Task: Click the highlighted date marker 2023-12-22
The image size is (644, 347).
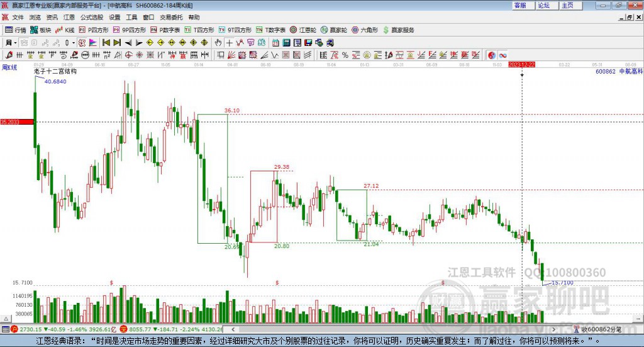Action: click(x=521, y=64)
